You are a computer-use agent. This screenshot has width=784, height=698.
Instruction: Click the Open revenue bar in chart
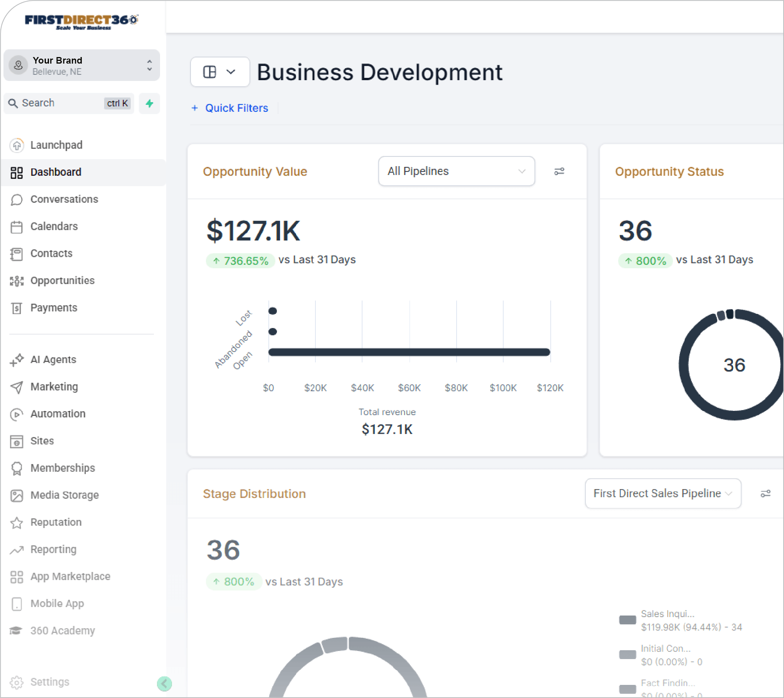pyautogui.click(x=409, y=352)
